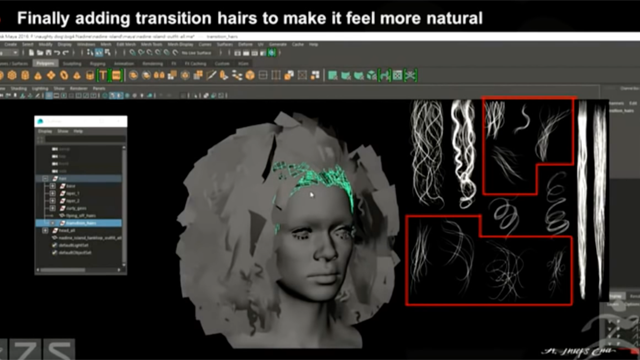Image resolution: width=640 pixels, height=360 pixels.
Task: Create a polygon torus from the shelf
Action: click(x=64, y=76)
